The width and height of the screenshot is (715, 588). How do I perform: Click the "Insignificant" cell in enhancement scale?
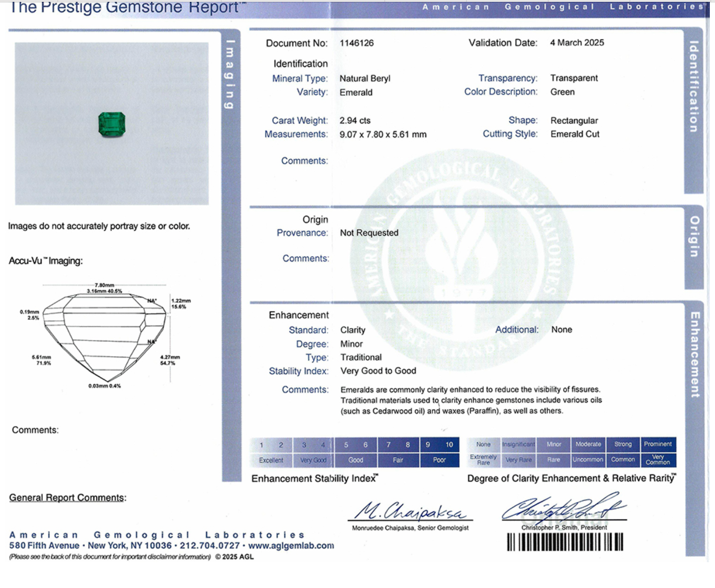(x=519, y=444)
